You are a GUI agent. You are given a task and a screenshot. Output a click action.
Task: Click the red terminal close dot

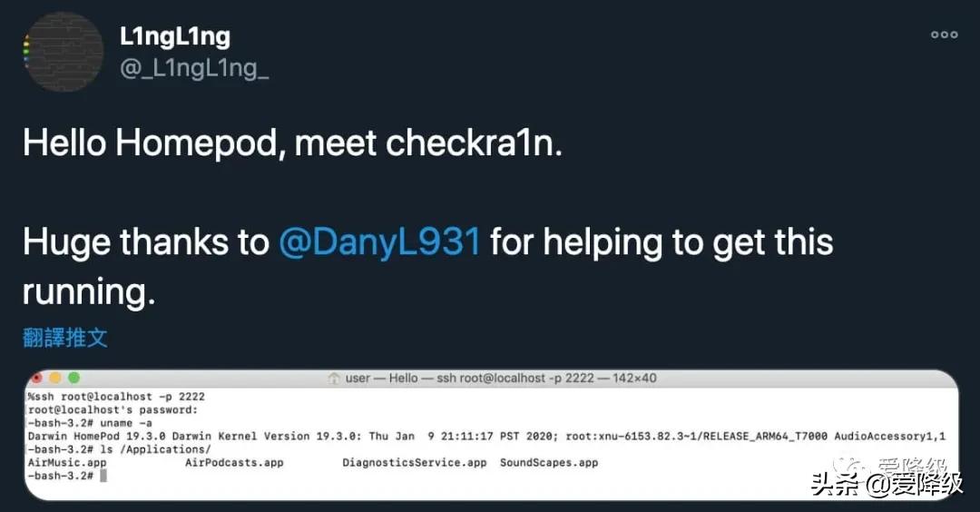(36, 378)
